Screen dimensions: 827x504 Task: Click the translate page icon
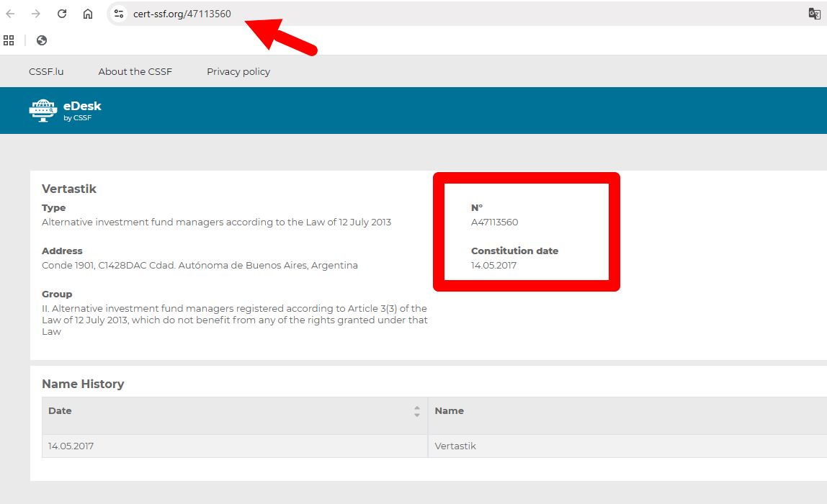click(x=814, y=14)
